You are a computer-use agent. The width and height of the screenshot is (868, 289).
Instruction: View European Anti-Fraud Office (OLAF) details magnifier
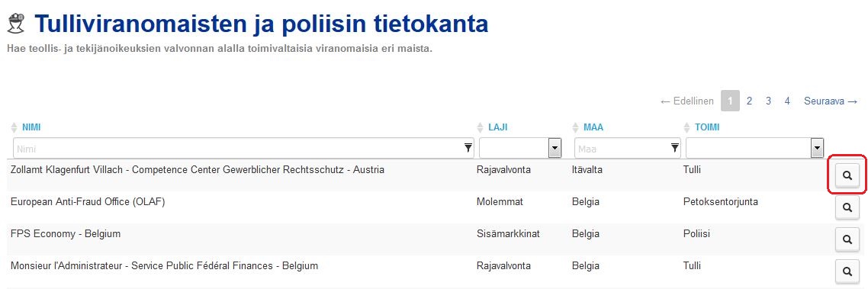[x=847, y=207]
